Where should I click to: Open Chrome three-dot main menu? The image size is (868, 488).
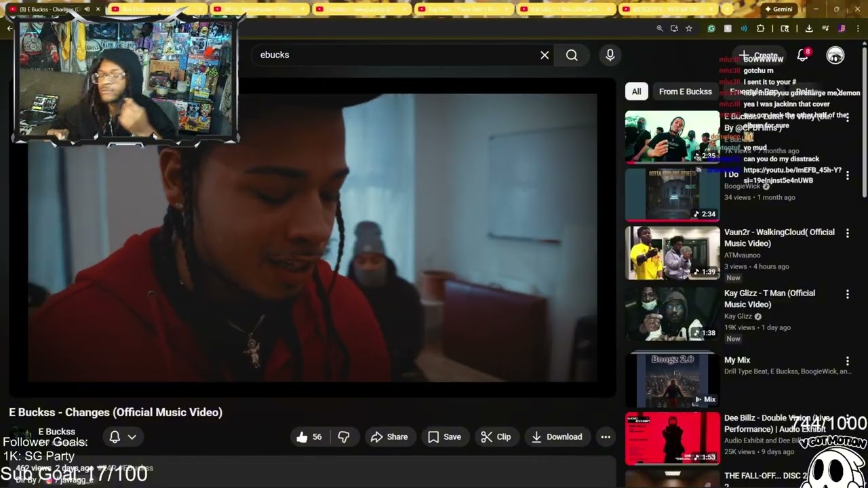pyautogui.click(x=858, y=28)
